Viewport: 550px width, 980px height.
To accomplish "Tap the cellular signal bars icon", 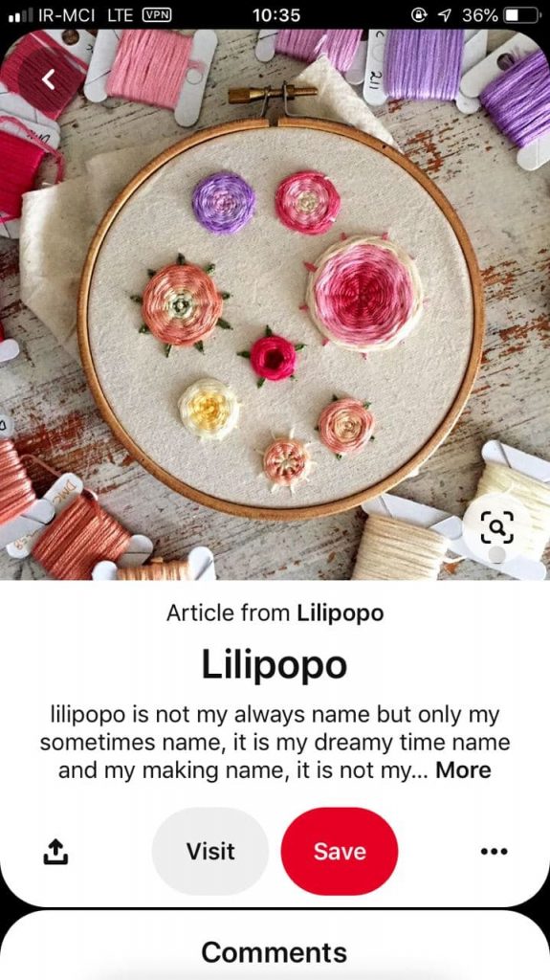I will [21, 15].
